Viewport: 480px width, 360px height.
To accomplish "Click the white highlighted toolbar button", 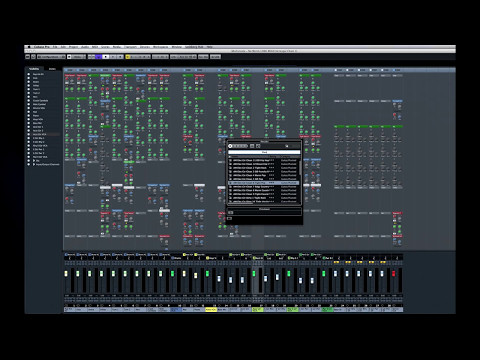I will (x=106, y=57).
